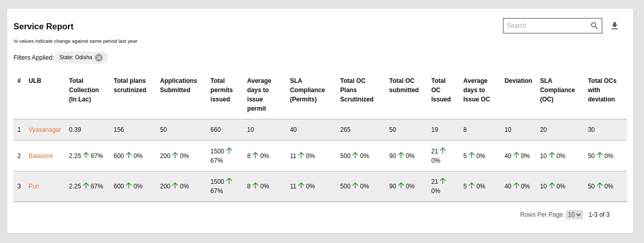This screenshot has height=243, width=644.
Task: Sort by Total Collection (In Lac) column
Action: click(x=80, y=90)
